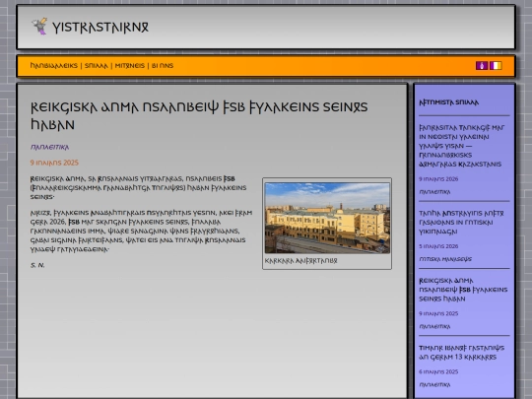Image resolution: width=532 pixels, height=399 pixels.
Task: Open the 'Spilla' news menu item
Action: click(96, 65)
